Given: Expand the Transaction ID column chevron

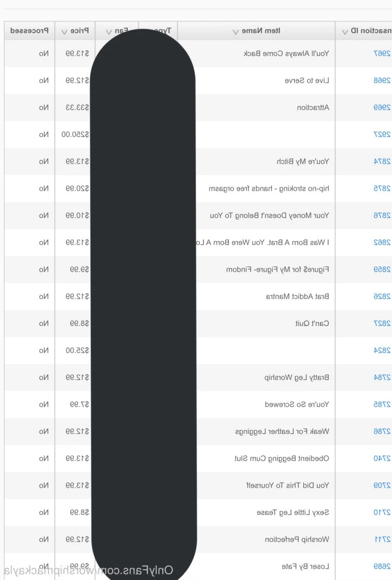Looking at the screenshot, I should [345, 32].
